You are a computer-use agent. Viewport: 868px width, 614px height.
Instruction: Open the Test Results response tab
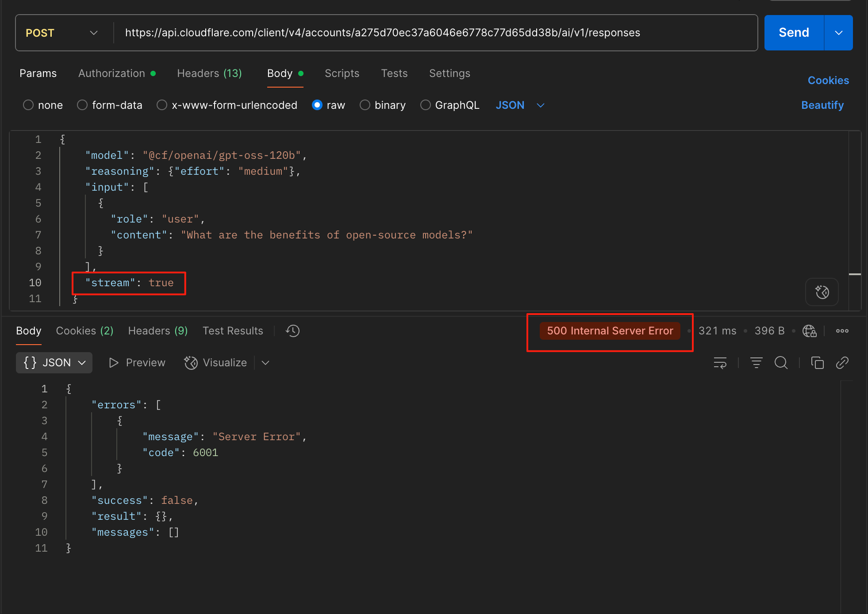[x=233, y=331]
